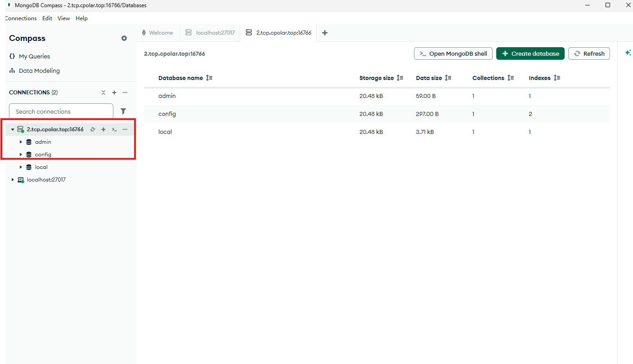This screenshot has height=364, width=633.
Task: Click the 2.tcp.cpolar.top:16766 breadcrumb heading
Action: click(175, 53)
